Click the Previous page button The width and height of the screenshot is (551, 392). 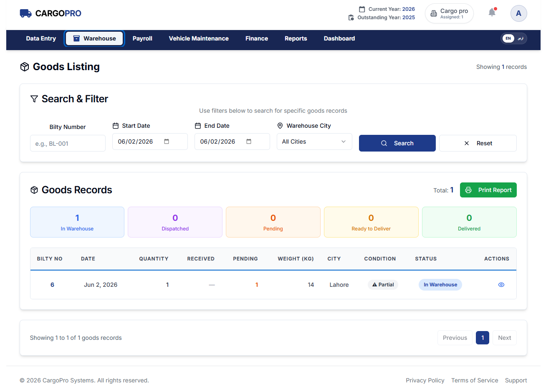click(455, 338)
